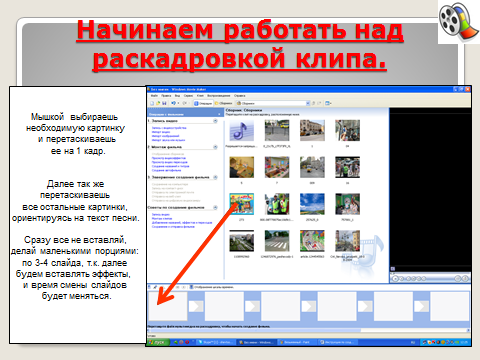Click the Импорт изображений link
480x360 pixels.
[x=166, y=136]
